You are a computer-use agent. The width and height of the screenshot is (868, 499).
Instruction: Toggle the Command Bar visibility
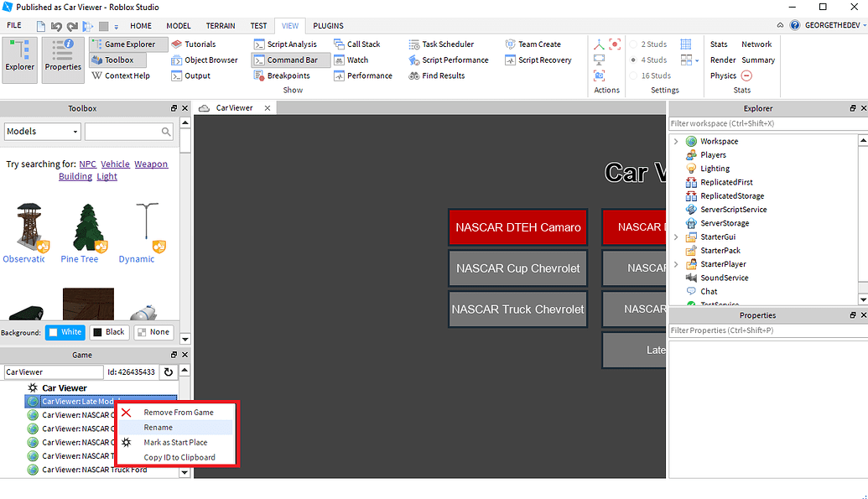click(x=290, y=60)
